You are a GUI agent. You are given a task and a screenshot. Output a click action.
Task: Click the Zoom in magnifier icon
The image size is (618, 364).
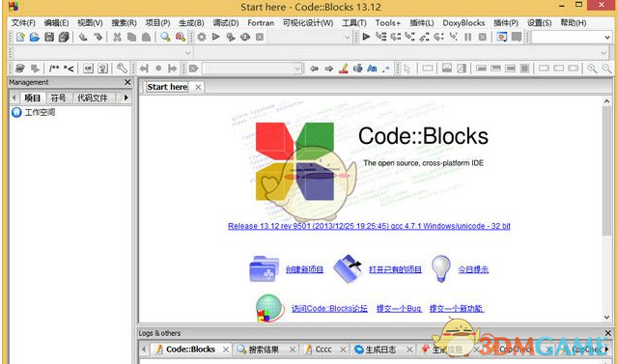point(592,69)
